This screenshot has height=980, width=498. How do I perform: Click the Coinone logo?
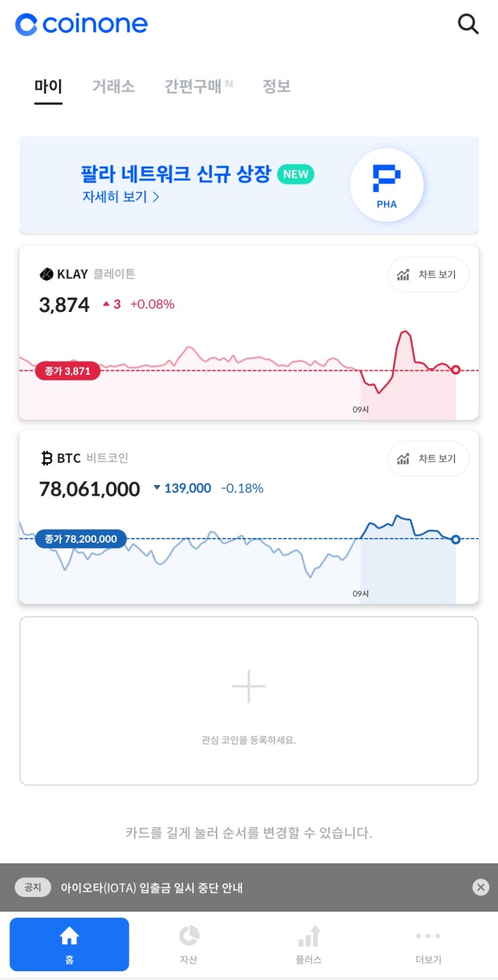coord(81,25)
